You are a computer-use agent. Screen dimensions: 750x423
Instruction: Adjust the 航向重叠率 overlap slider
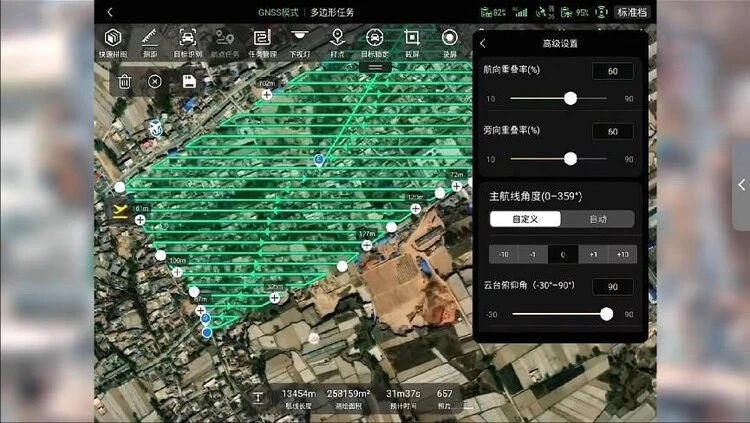click(x=570, y=98)
